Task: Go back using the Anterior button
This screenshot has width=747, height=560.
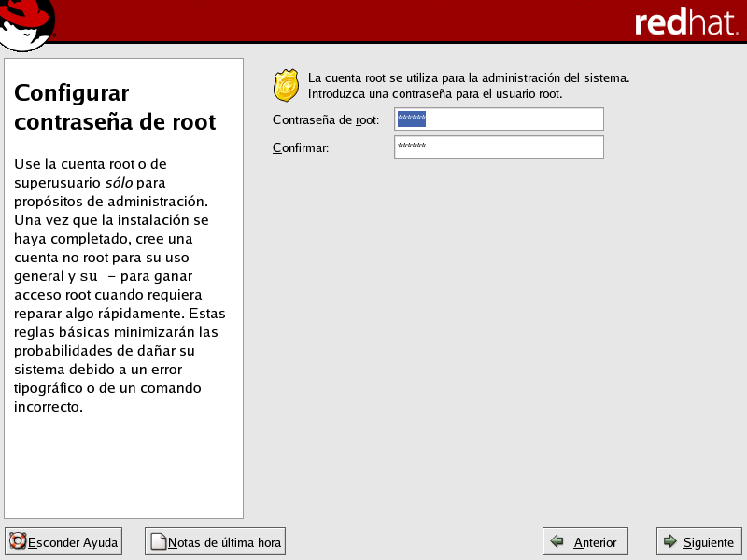Action: (x=585, y=541)
